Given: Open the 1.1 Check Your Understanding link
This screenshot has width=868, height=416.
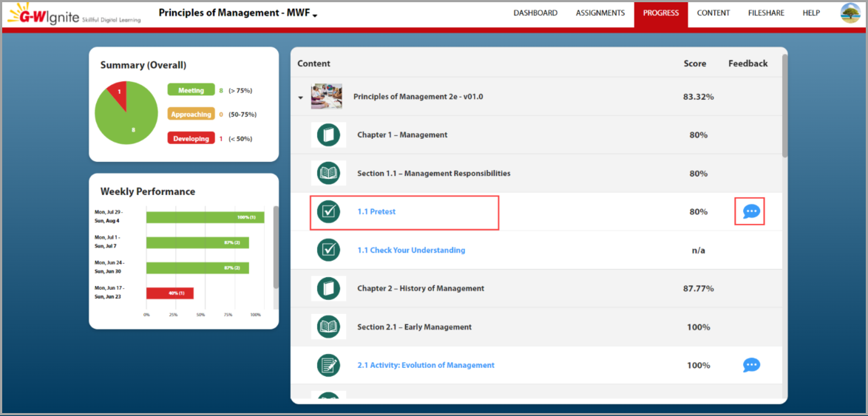Looking at the screenshot, I should 411,250.
